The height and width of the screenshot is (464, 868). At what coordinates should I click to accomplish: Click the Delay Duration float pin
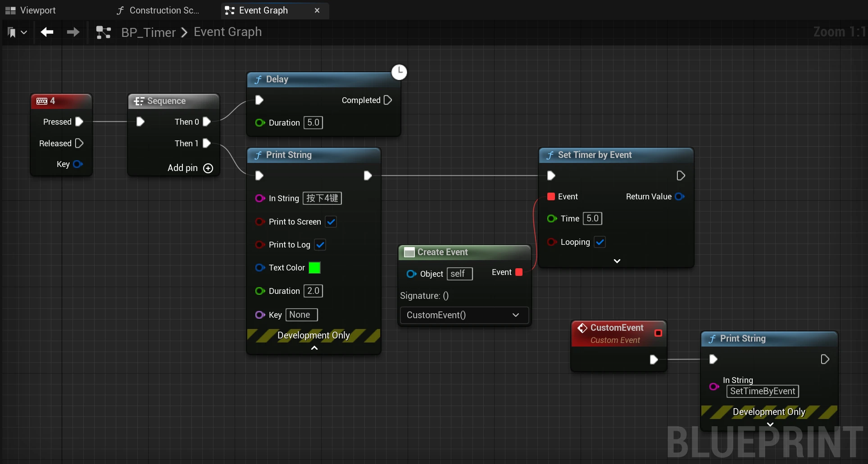pyautogui.click(x=260, y=122)
